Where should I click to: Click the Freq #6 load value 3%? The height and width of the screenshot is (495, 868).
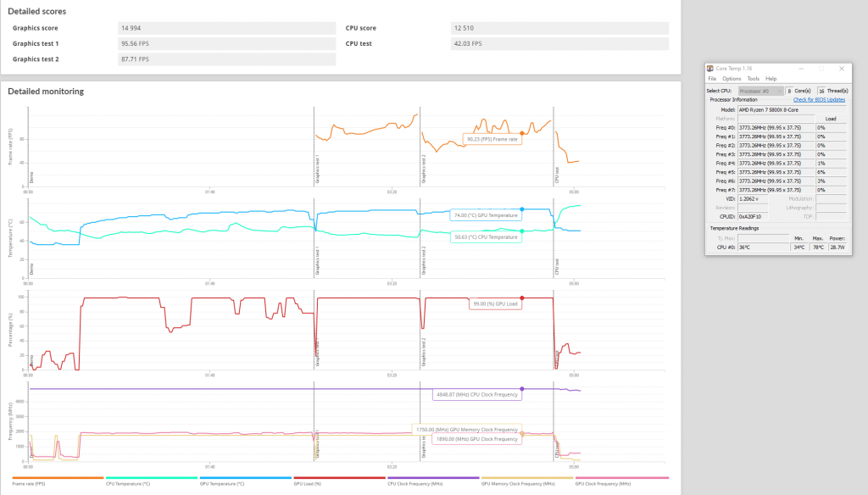click(x=831, y=181)
